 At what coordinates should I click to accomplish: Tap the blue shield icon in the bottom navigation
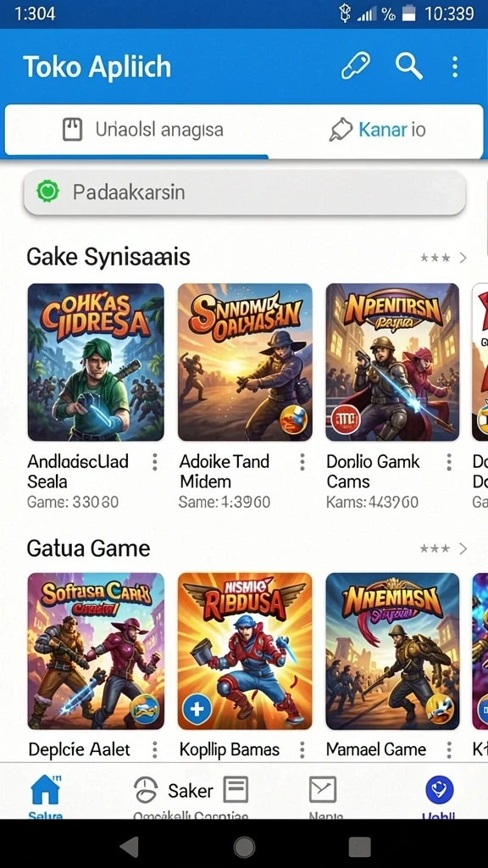440,789
